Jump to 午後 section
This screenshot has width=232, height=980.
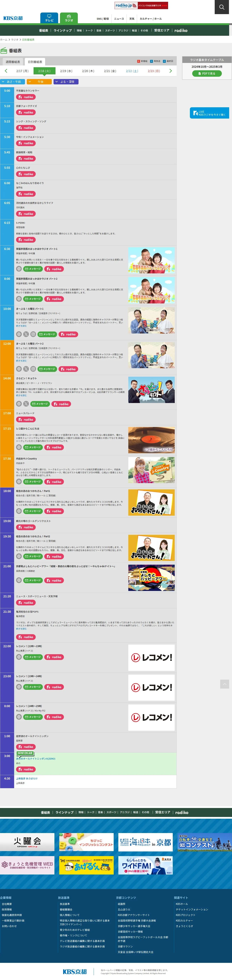pos(39,81)
